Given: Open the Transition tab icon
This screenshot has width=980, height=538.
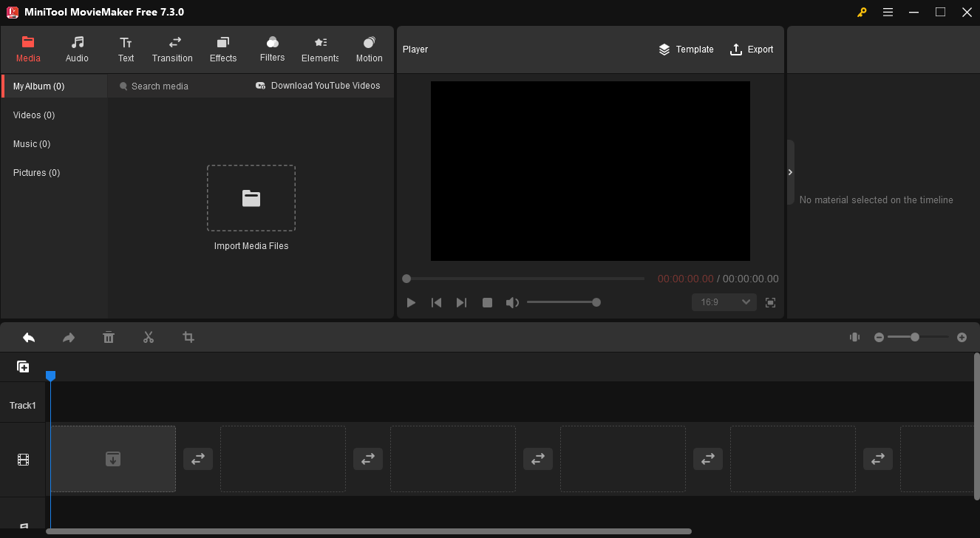Looking at the screenshot, I should (172, 49).
